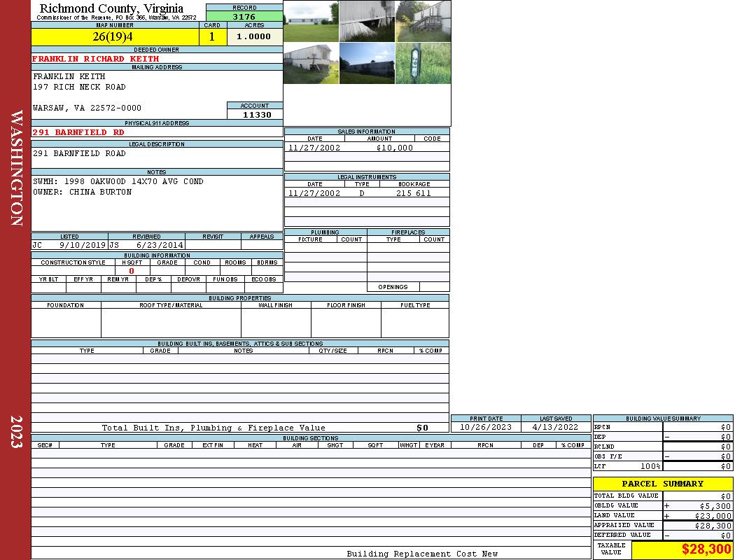Click the yellow PARCEL SUMMARY header

[x=662, y=484]
